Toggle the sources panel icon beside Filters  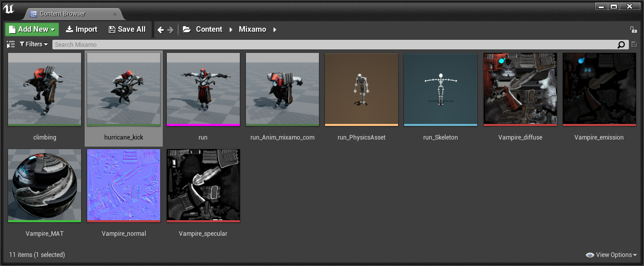11,44
